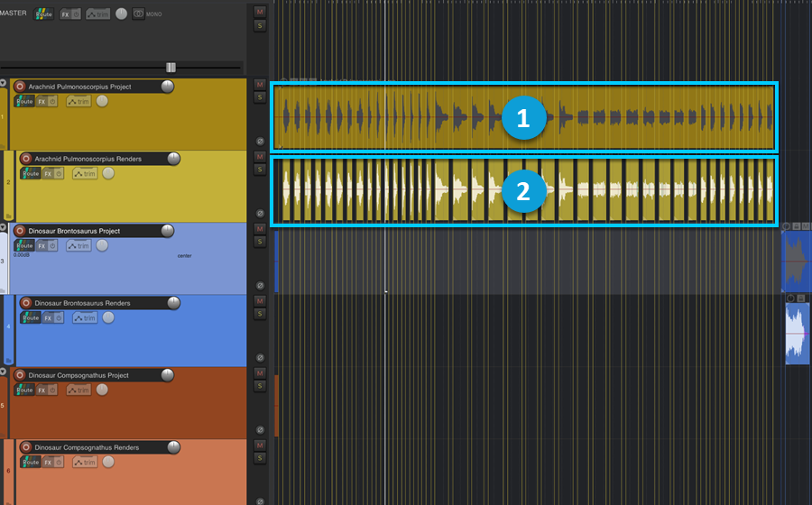Image resolution: width=812 pixels, height=505 pixels.
Task: Collapse the Dinosaur Brontosaurus Project folder
Action: point(3,227)
